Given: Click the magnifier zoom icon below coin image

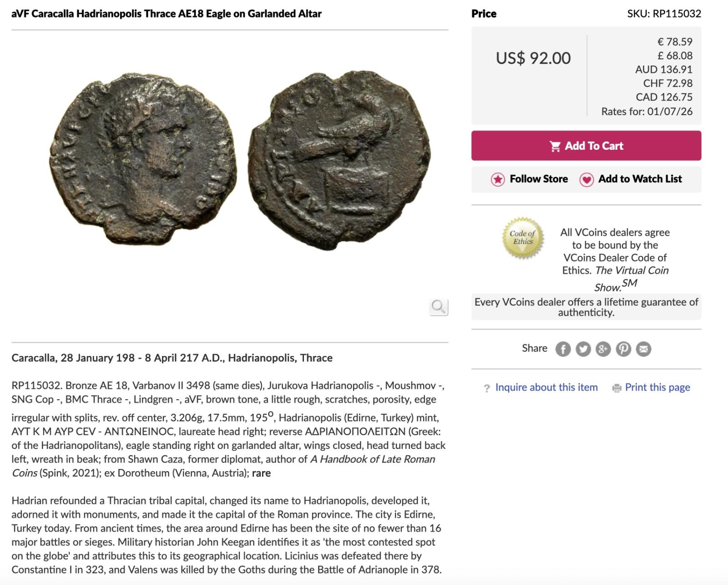Looking at the screenshot, I should [x=439, y=307].
